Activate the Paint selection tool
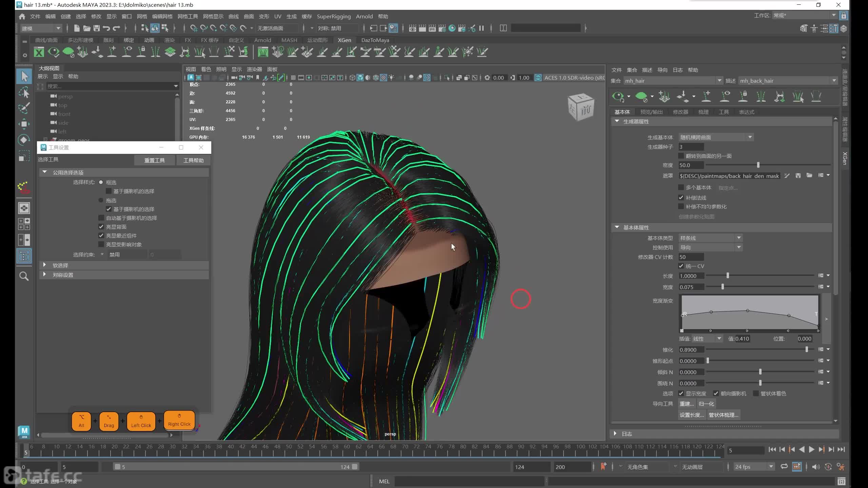The height and width of the screenshot is (488, 868). pyautogui.click(x=24, y=108)
